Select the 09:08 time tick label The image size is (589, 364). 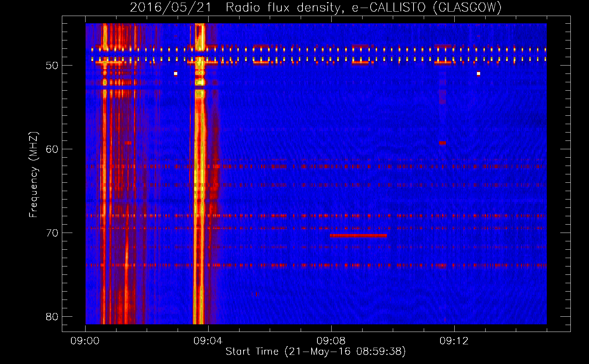coord(331,341)
